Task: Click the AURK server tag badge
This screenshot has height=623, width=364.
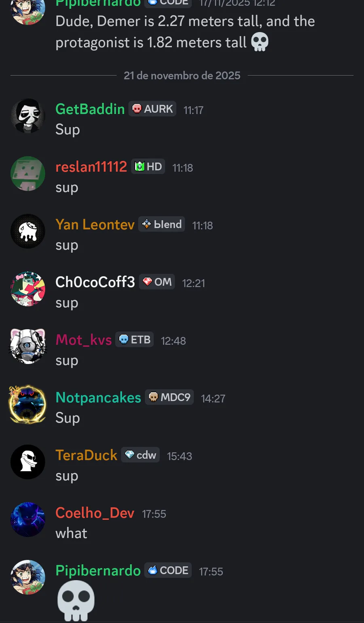Action: point(152,109)
